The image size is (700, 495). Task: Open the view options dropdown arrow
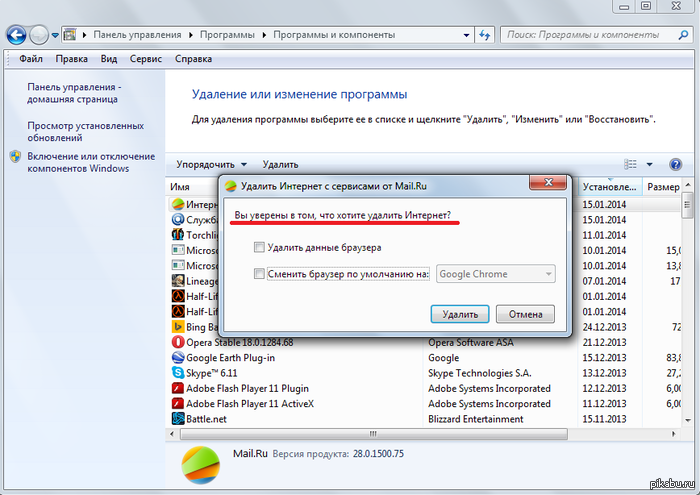pyautogui.click(x=650, y=164)
